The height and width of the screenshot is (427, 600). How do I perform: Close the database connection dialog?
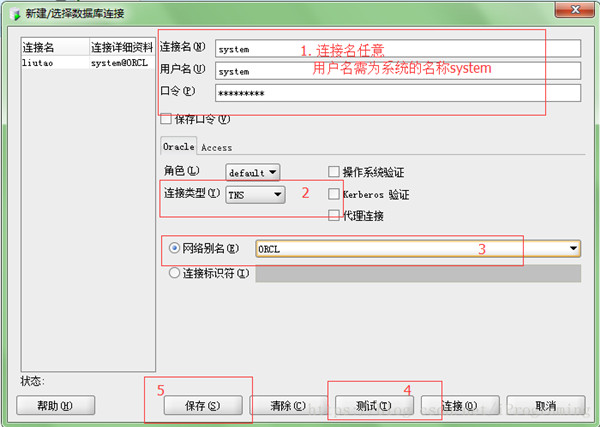point(574,9)
